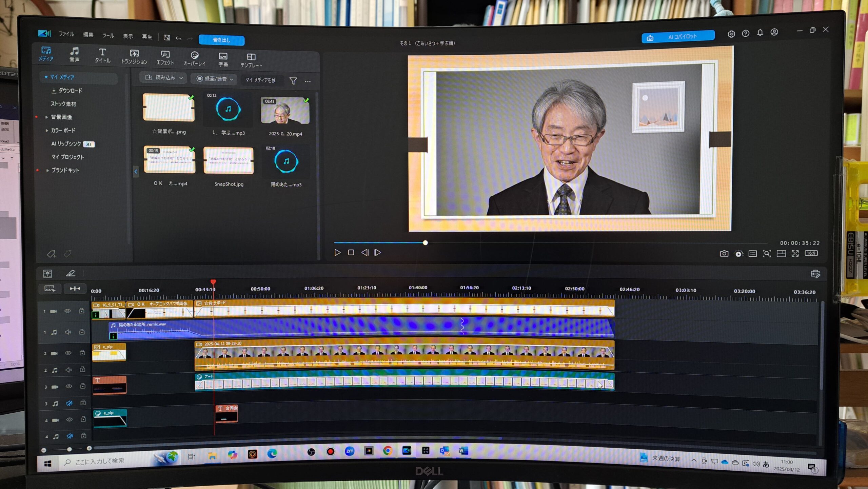This screenshot has width=868, height=489.
Task: Open the トランジション transitions tab
Action: [134, 57]
